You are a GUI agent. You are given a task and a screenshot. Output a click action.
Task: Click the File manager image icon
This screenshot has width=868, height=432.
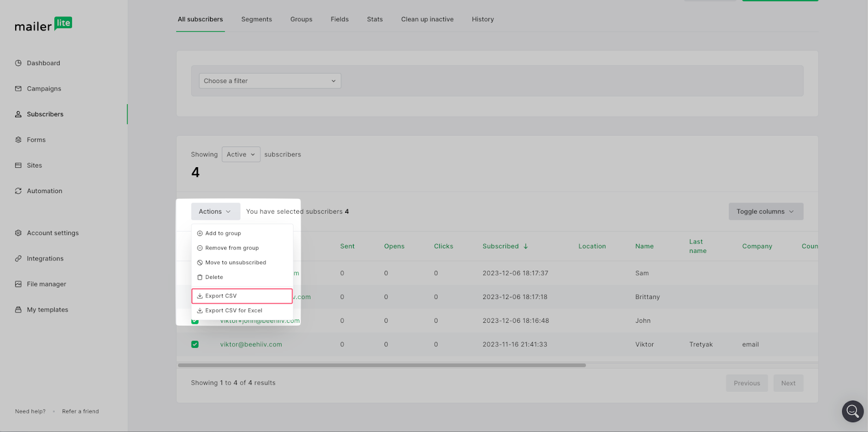(x=18, y=284)
